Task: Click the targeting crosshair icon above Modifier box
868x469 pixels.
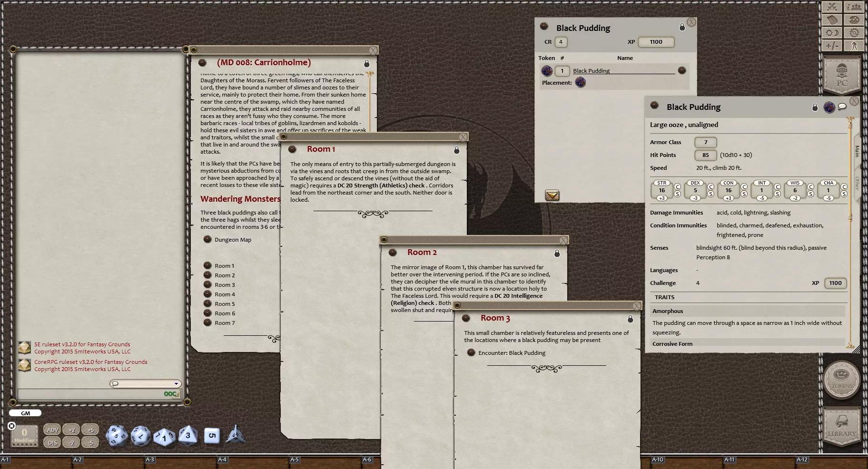Action: [x=12, y=426]
